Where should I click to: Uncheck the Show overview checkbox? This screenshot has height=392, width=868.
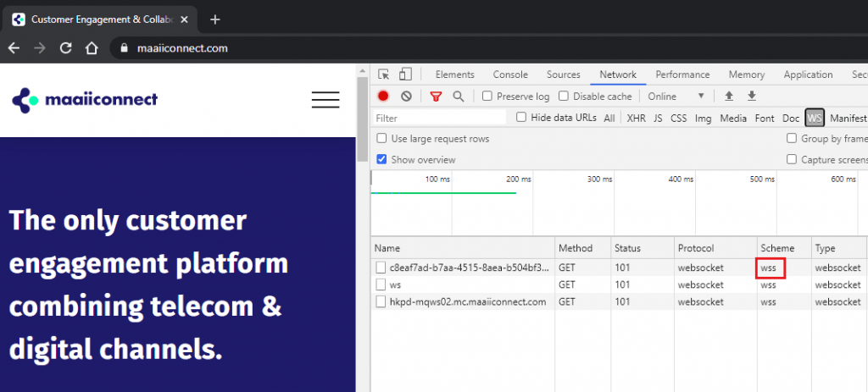(381, 160)
